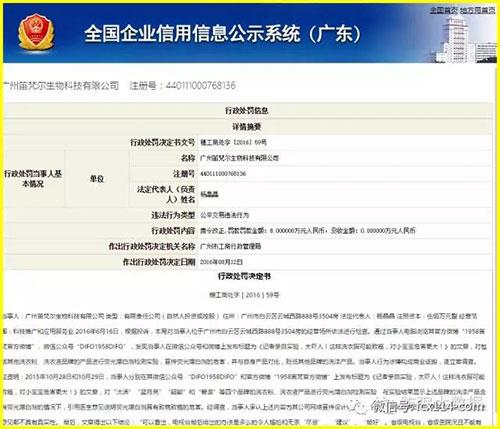The height and width of the screenshot is (429, 500).
Task: Select the fine amount 8.000000万元 text
Action: (296, 230)
